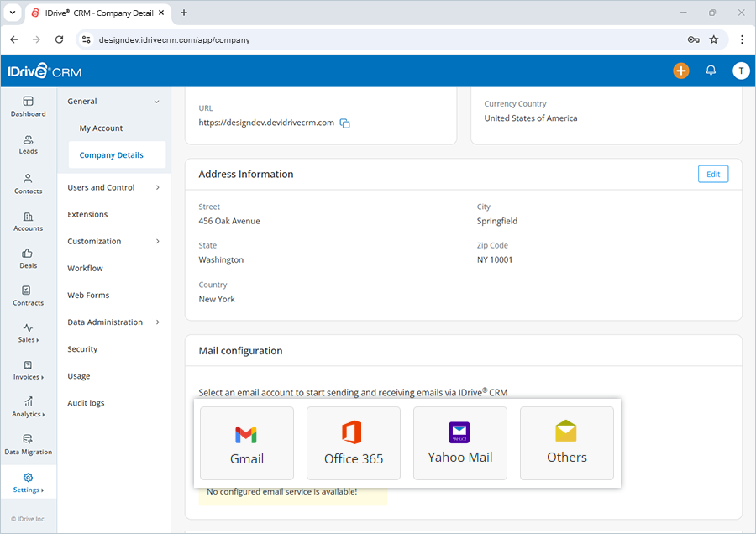Open the Contacts section
756x534 pixels.
click(x=28, y=185)
